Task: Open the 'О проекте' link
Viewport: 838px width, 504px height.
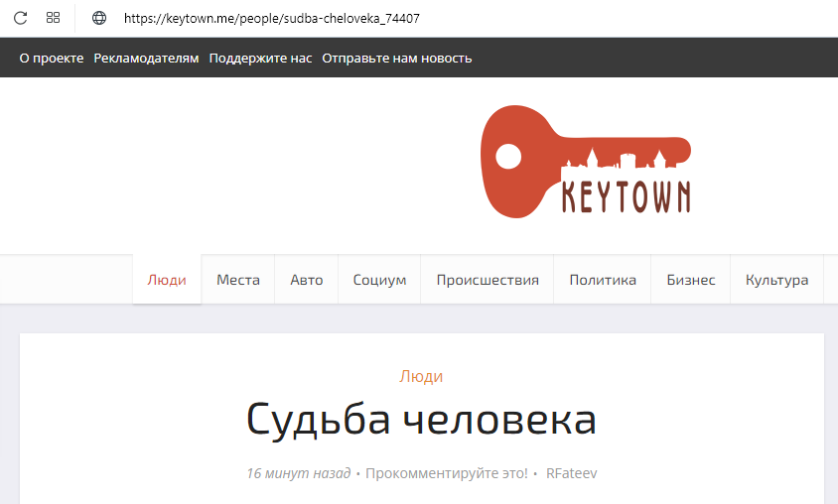Action: pyautogui.click(x=52, y=58)
